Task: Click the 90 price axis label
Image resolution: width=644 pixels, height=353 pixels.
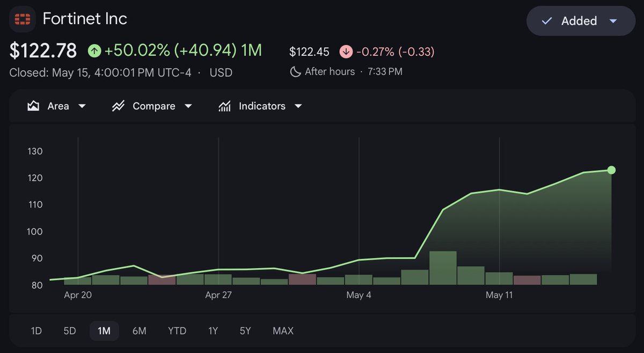Action: point(36,259)
